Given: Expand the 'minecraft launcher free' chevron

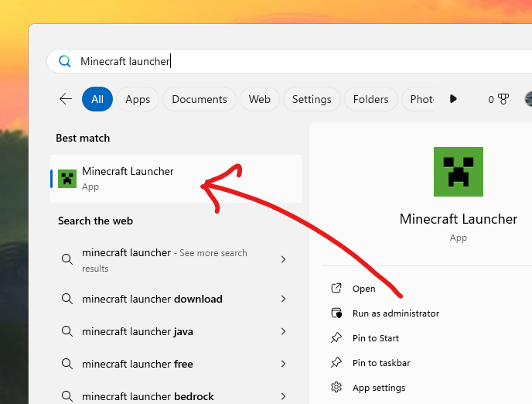Looking at the screenshot, I should 284,364.
